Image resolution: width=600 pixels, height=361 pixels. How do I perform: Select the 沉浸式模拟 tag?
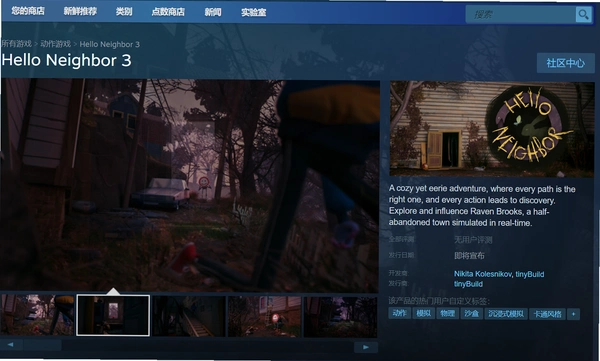click(506, 314)
